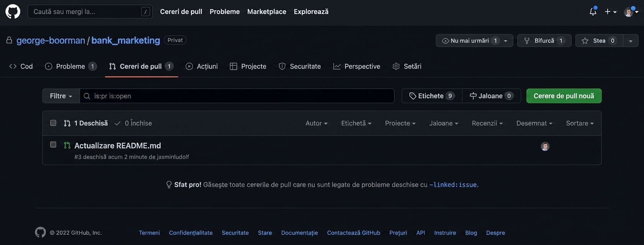
Task: Select all pull requests checkbox in list header
Action: pos(53,123)
